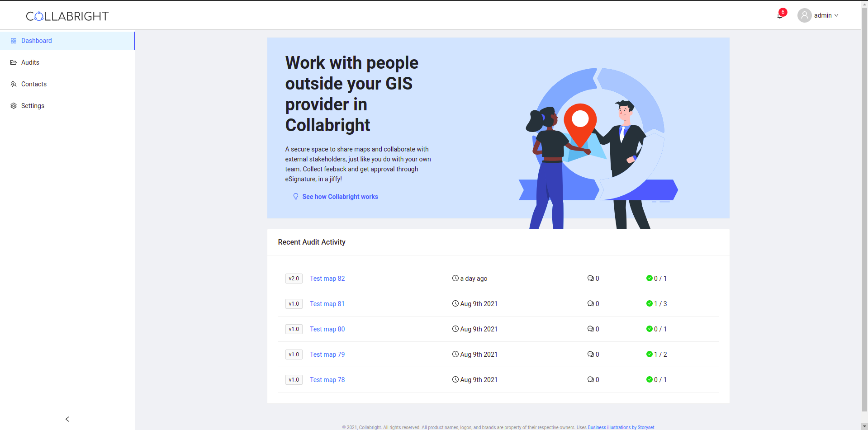Click the scrollbar down arrow

(864, 426)
